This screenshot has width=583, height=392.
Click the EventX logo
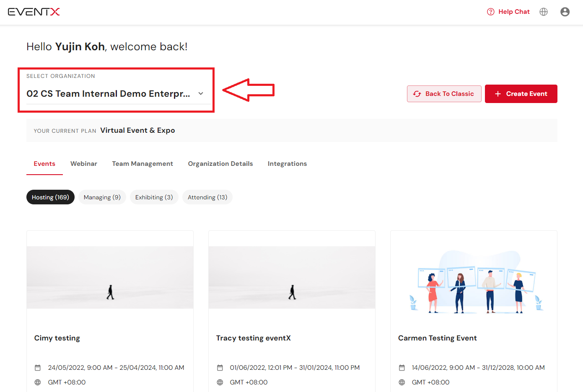[34, 12]
